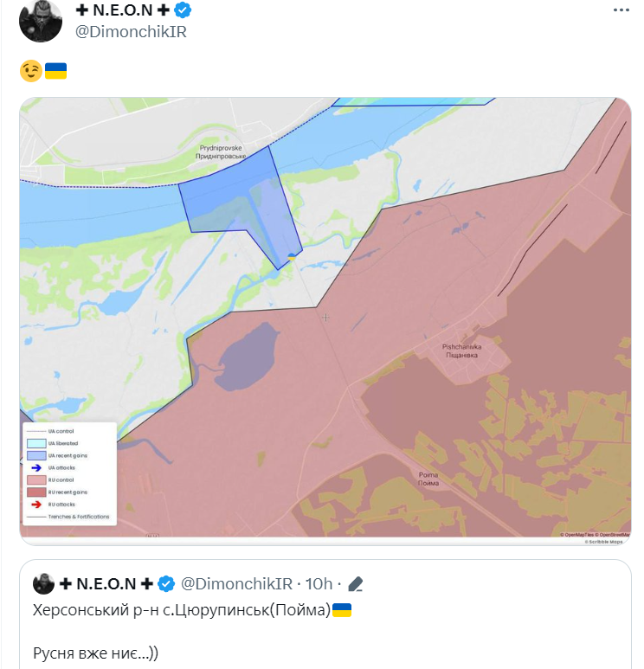644x669 pixels.
Task: Click the RU control pink legend swatch
Action: pyautogui.click(x=36, y=480)
